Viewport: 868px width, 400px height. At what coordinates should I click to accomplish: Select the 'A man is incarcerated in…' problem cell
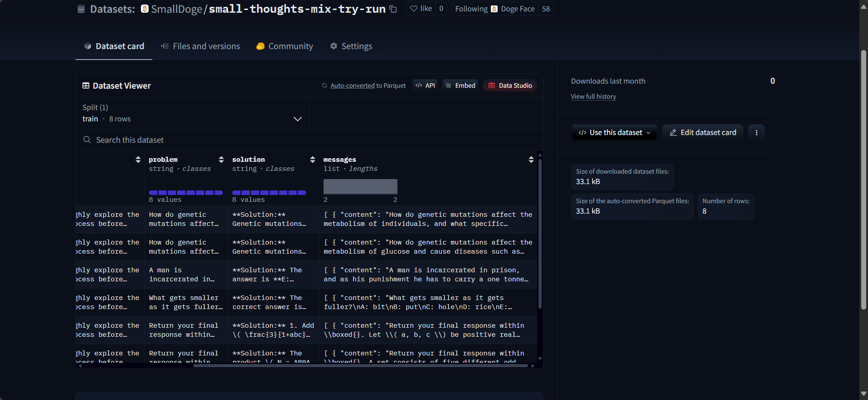[186, 275]
